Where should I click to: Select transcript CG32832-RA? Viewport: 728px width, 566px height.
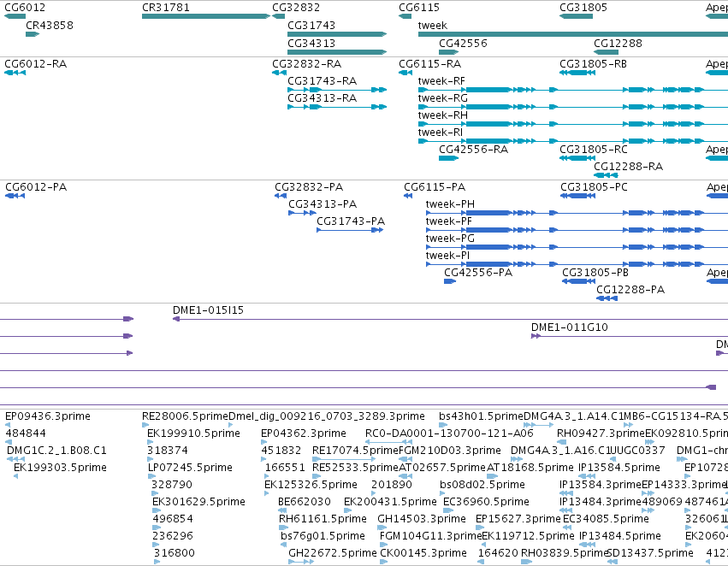point(306,63)
